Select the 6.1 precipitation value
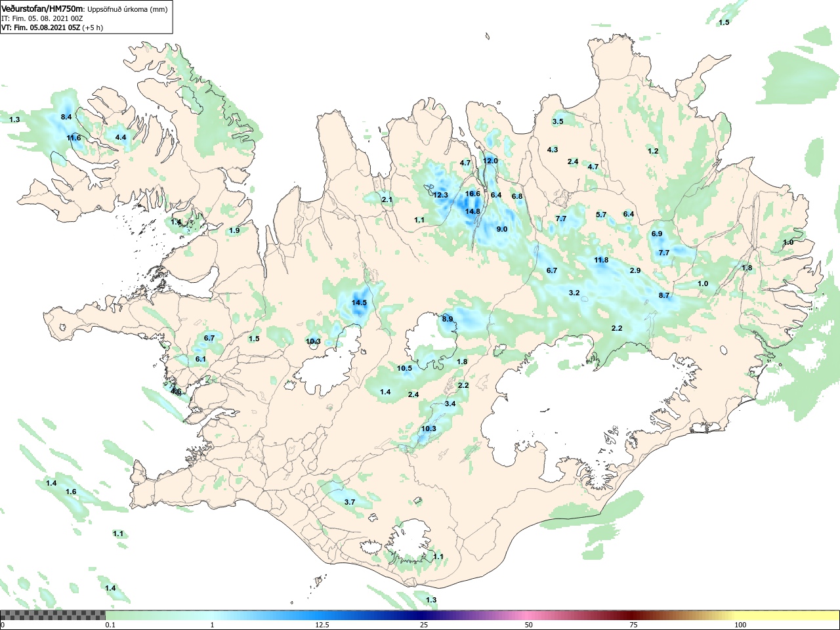The width and height of the screenshot is (840, 630). pyautogui.click(x=201, y=359)
